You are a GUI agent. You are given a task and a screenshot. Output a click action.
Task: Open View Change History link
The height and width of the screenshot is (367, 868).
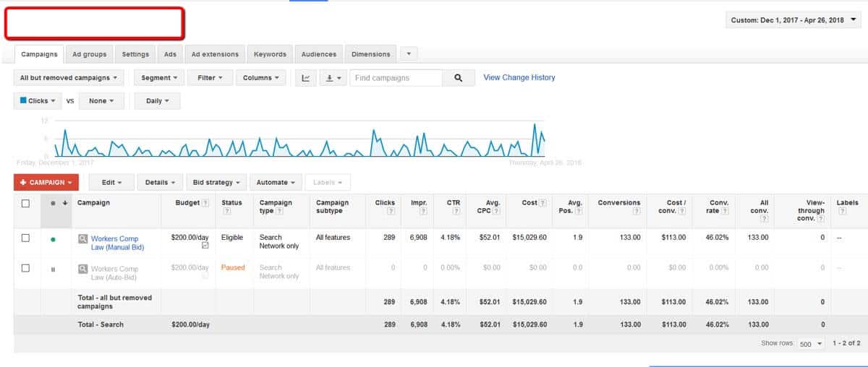coord(519,77)
